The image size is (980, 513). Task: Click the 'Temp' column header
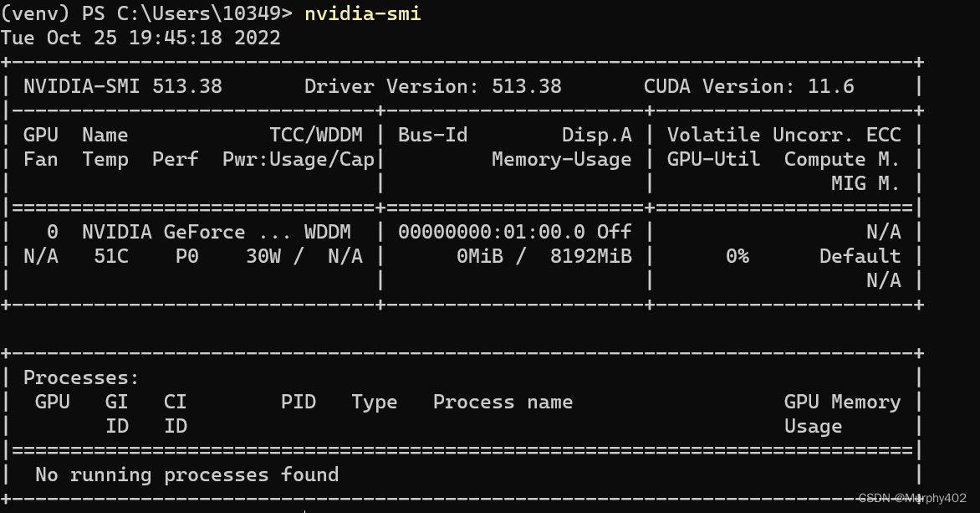(105, 160)
